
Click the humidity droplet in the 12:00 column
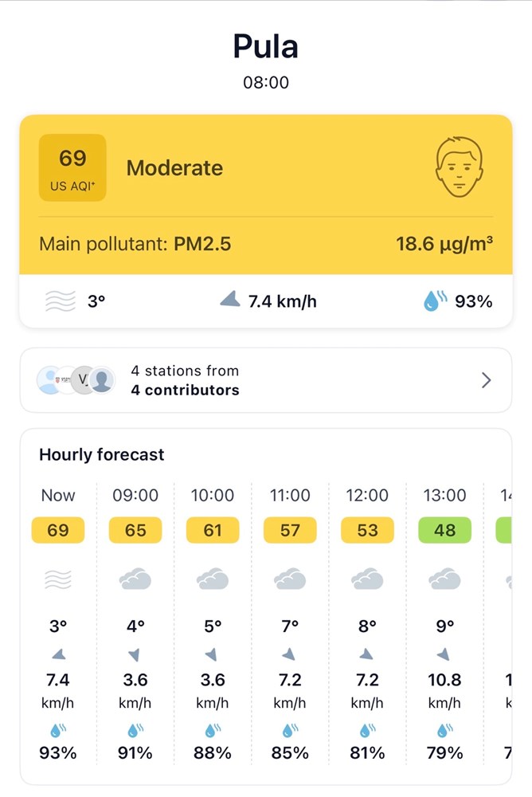pyautogui.click(x=367, y=730)
